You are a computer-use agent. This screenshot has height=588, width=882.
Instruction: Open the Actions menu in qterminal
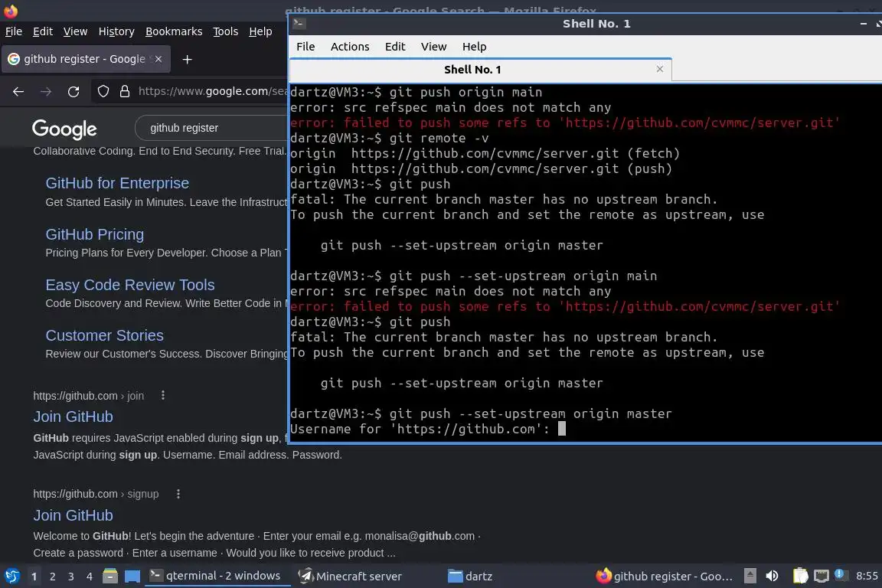(x=350, y=47)
